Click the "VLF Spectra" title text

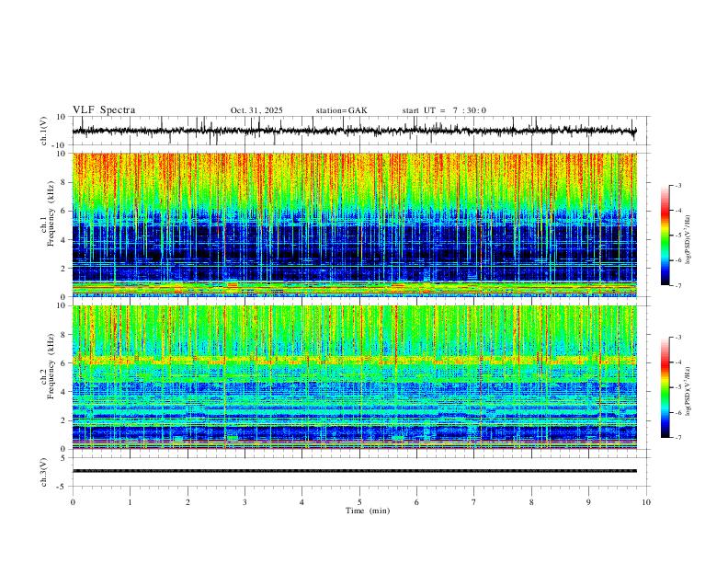tap(104, 110)
